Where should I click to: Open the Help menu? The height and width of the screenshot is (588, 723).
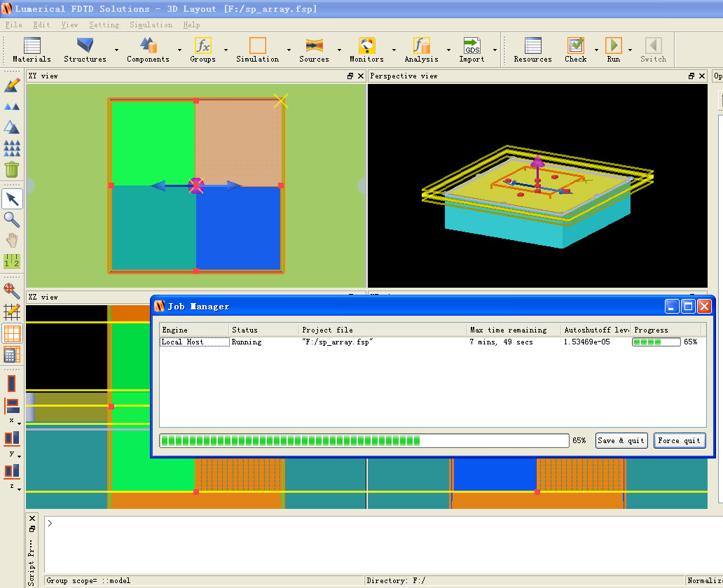(x=191, y=25)
